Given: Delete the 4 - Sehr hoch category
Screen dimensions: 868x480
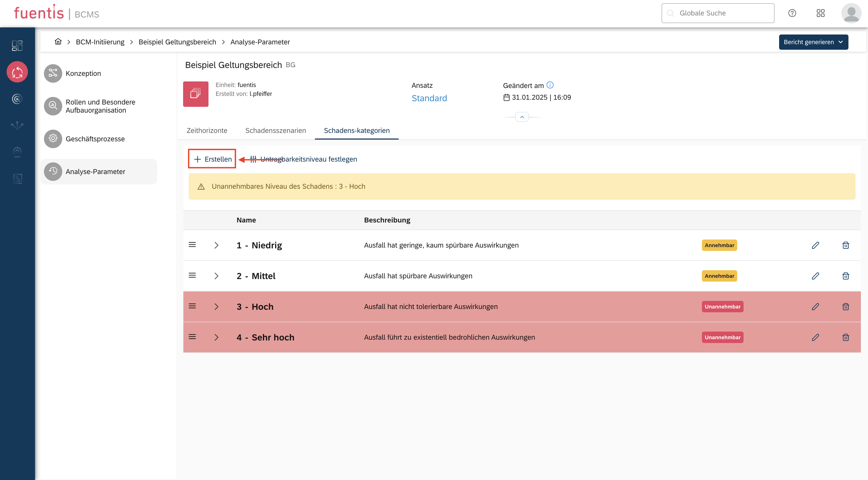Looking at the screenshot, I should [x=845, y=337].
